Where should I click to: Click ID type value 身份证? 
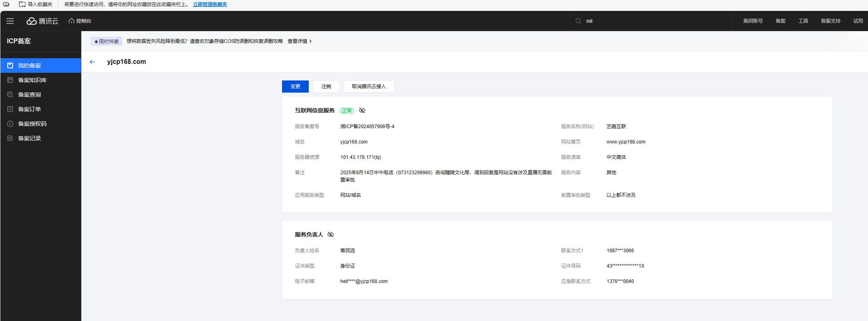pos(348,266)
